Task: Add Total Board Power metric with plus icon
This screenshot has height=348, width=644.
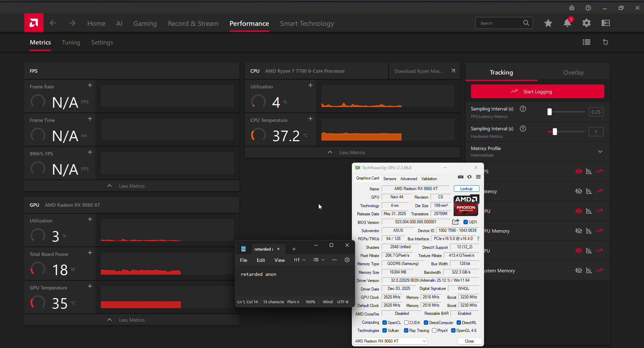Action: pos(90,253)
